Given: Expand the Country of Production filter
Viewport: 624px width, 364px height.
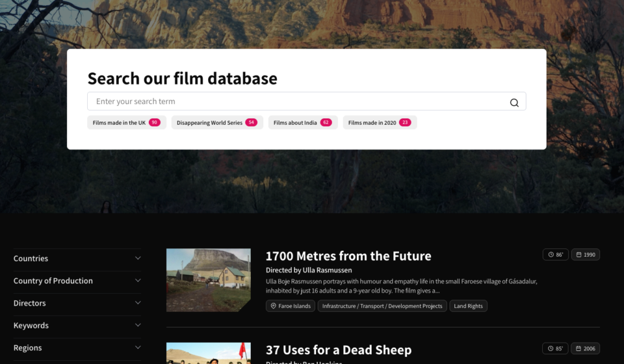Looking at the screenshot, I should click(x=77, y=281).
